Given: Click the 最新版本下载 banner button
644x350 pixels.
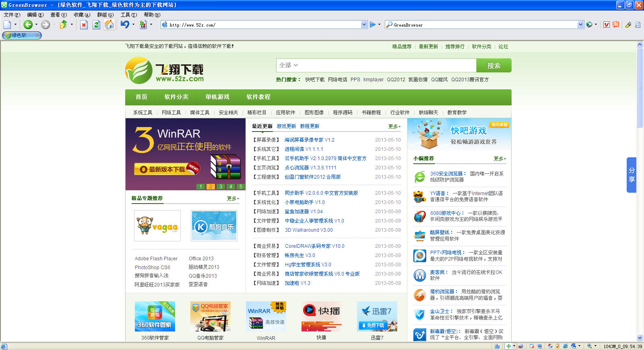Looking at the screenshot, I should (x=167, y=169).
